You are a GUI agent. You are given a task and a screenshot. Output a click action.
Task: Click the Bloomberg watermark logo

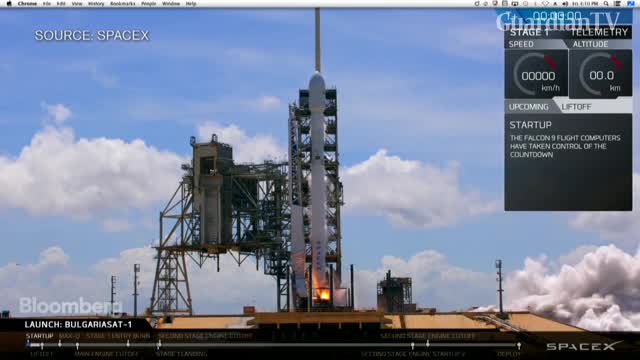(x=70, y=305)
